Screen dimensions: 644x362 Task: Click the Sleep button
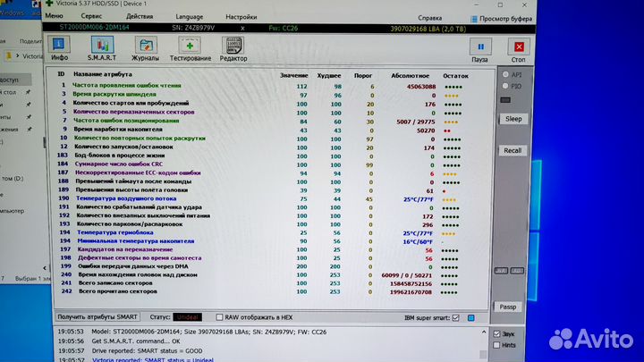click(x=513, y=118)
